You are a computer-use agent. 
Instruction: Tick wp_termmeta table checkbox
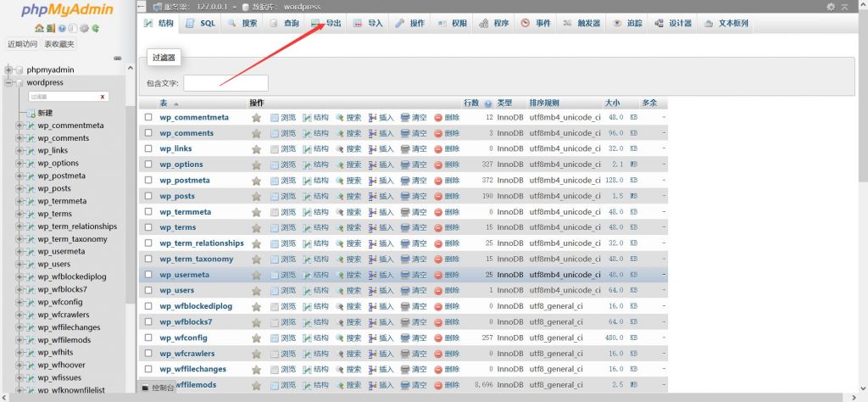tap(148, 211)
